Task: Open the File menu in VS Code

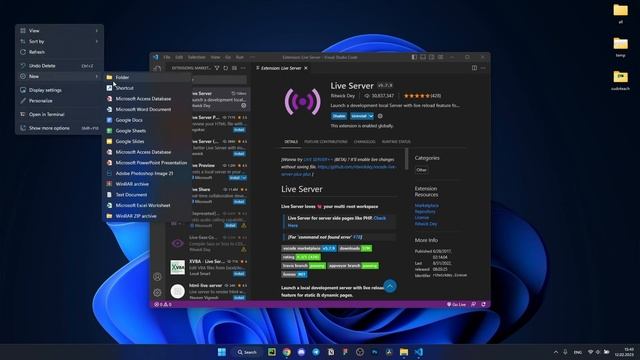Action: click(x=167, y=57)
